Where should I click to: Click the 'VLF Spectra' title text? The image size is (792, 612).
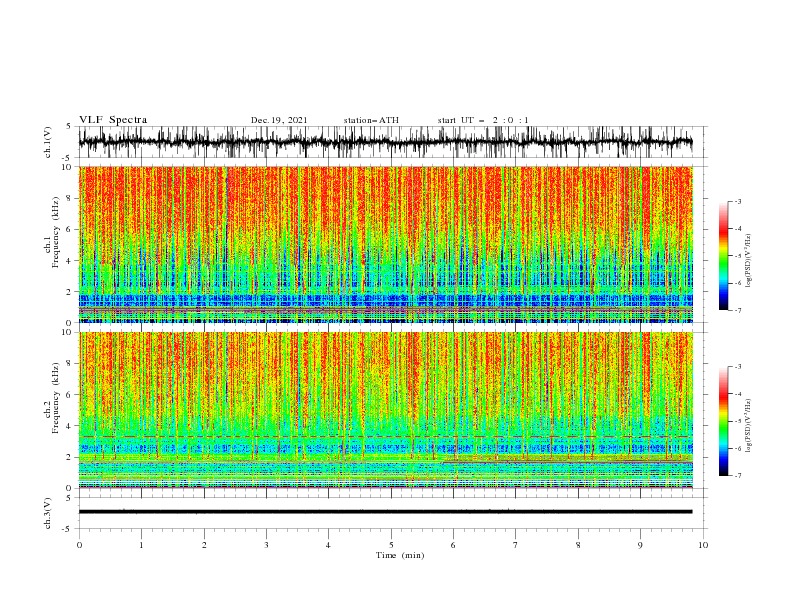pos(113,120)
